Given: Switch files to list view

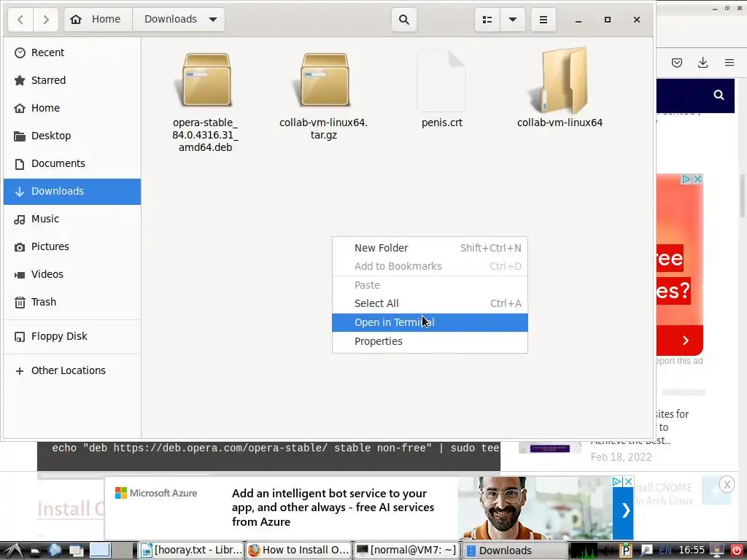Looking at the screenshot, I should [x=487, y=20].
